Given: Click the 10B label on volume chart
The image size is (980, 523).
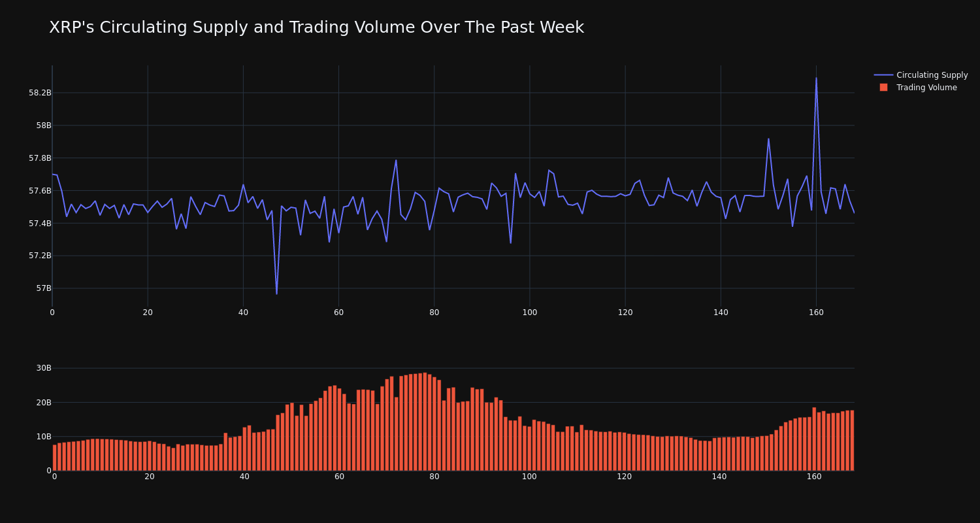Looking at the screenshot, I should pos(44,436).
